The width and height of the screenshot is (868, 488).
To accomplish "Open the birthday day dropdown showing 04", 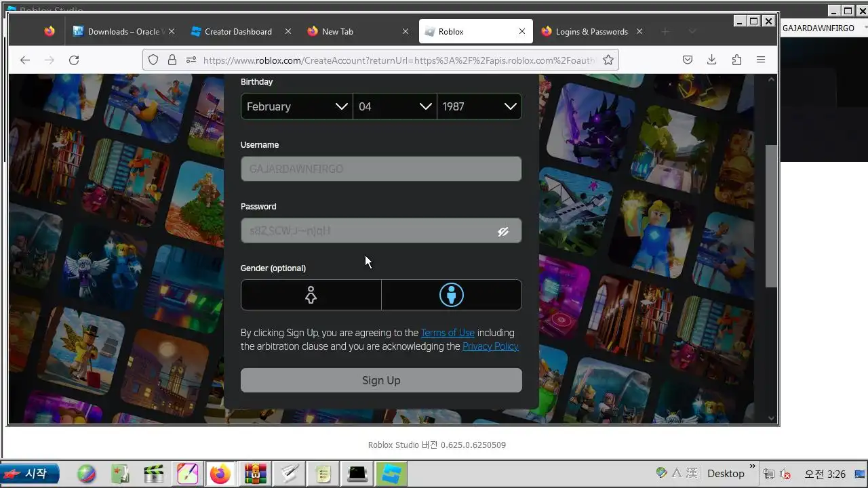I will (x=395, y=106).
